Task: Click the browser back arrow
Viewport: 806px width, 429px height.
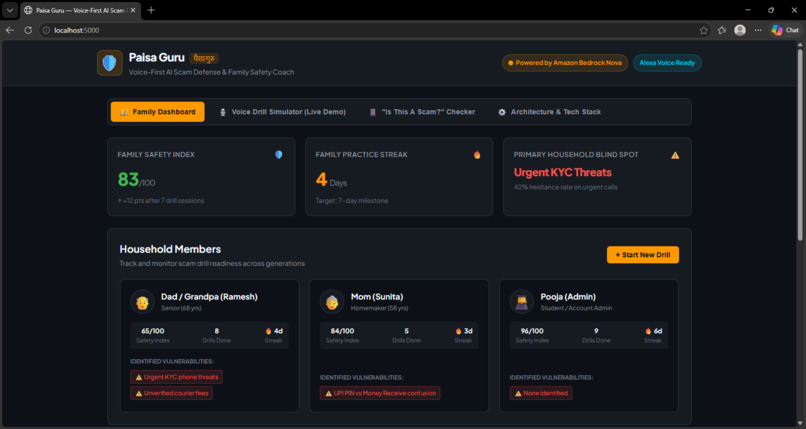Action: pyautogui.click(x=10, y=30)
